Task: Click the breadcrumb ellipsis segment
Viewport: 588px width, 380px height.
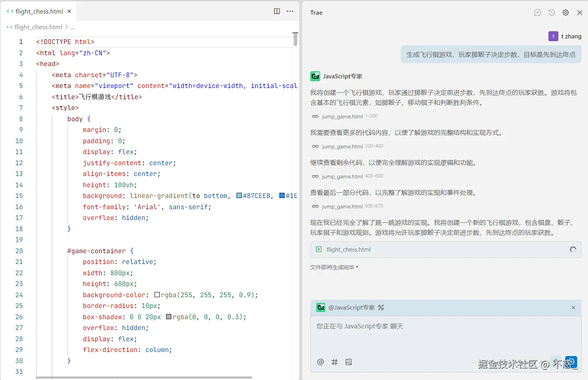Action: click(x=72, y=27)
